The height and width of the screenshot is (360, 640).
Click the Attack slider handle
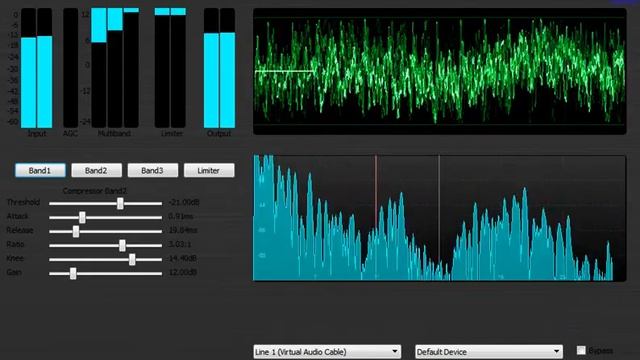pyautogui.click(x=82, y=217)
